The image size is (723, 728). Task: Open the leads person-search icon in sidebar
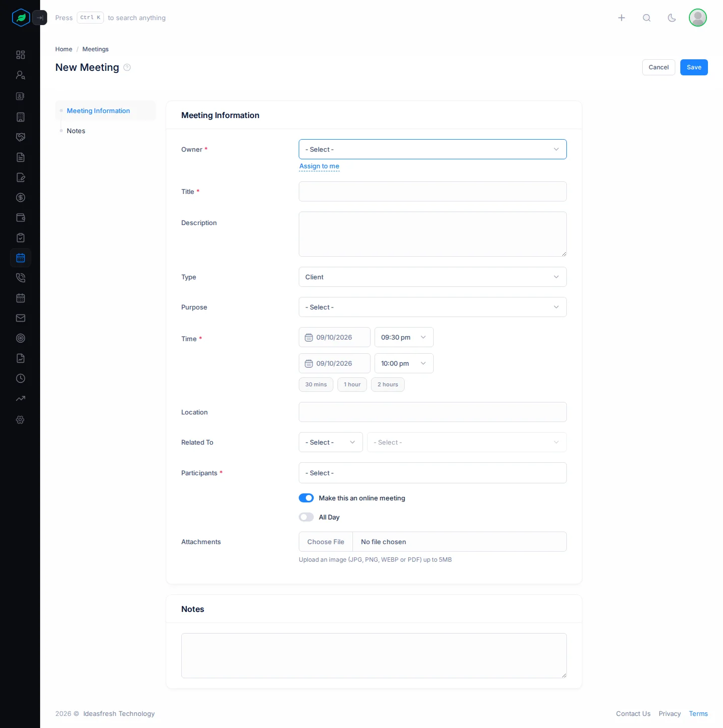click(x=21, y=75)
